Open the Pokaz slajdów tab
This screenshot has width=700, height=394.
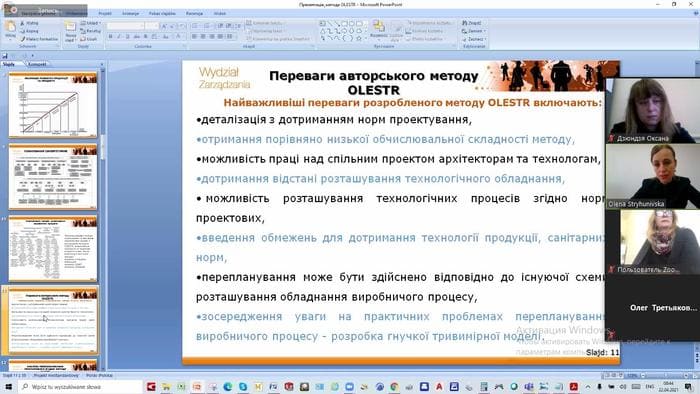tap(162, 13)
